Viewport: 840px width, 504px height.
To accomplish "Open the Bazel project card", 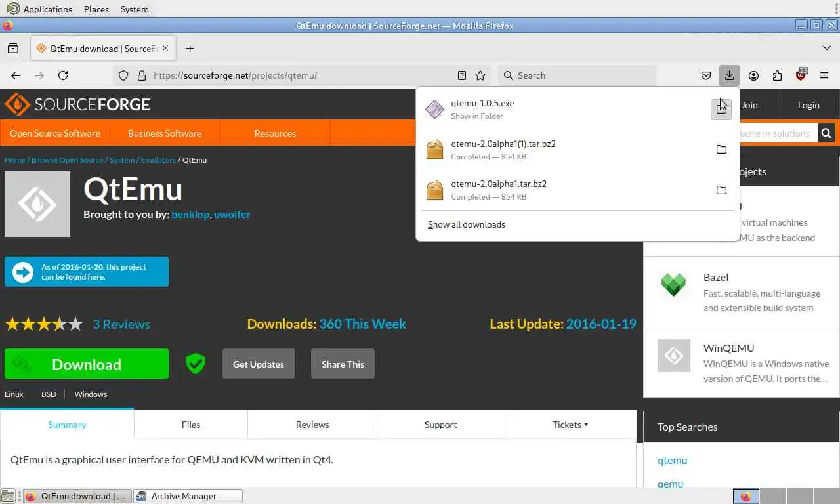I will (742, 291).
